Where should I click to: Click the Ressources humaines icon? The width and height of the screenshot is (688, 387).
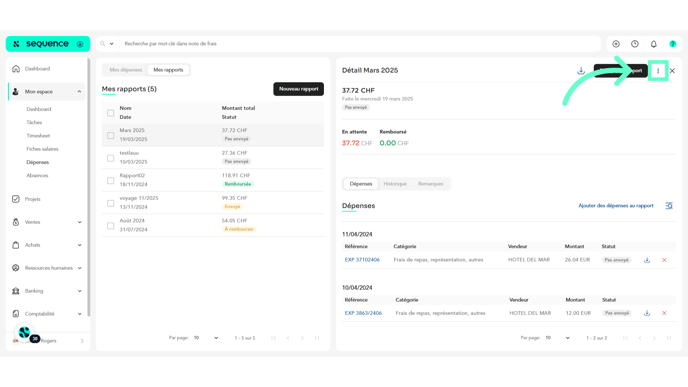16,268
